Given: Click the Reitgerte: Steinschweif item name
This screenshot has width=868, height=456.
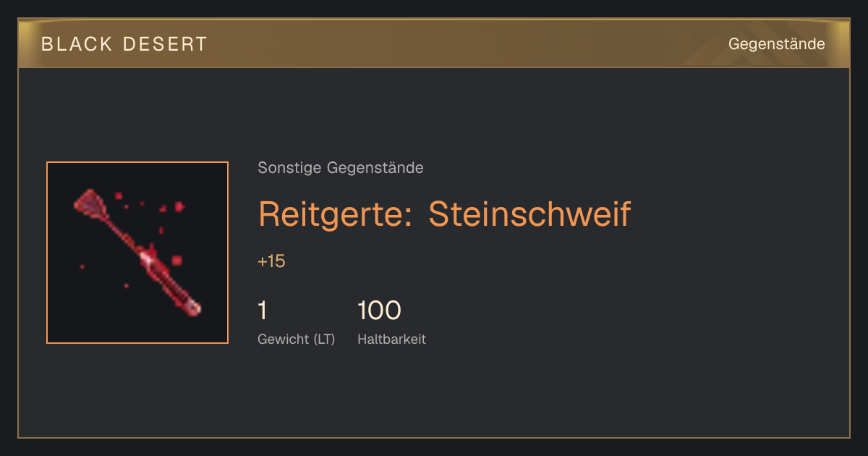Looking at the screenshot, I should pos(444,214).
